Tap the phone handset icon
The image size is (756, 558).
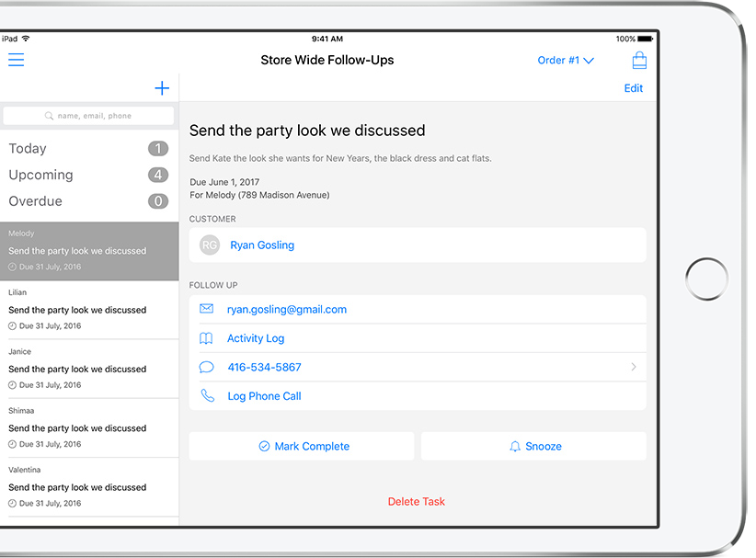(x=207, y=395)
